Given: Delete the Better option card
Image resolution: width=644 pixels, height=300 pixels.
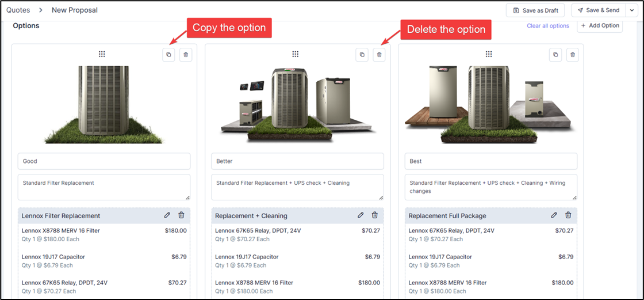Looking at the screenshot, I should (379, 54).
